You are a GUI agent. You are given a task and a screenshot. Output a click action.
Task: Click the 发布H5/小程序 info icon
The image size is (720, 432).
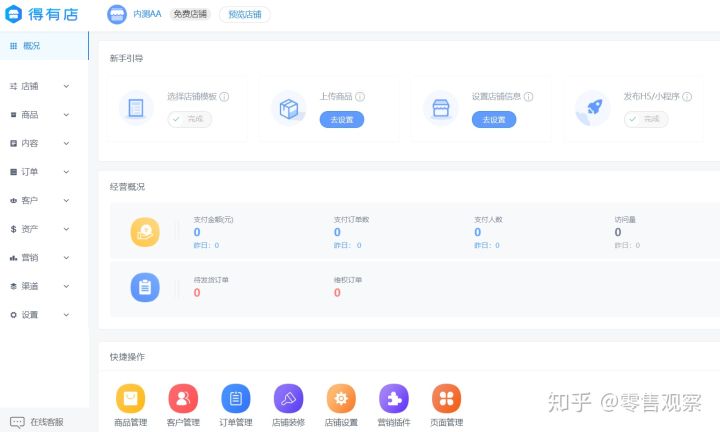pyautogui.click(x=687, y=97)
